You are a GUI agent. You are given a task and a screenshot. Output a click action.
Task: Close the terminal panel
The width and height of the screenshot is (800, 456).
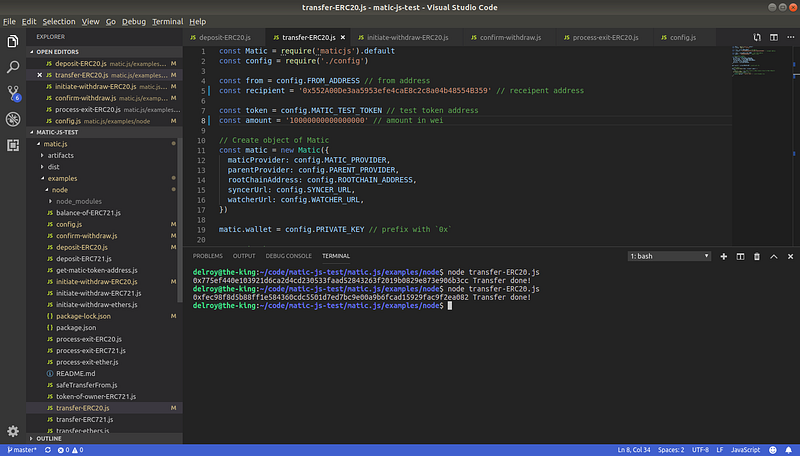pyautogui.click(x=790, y=256)
